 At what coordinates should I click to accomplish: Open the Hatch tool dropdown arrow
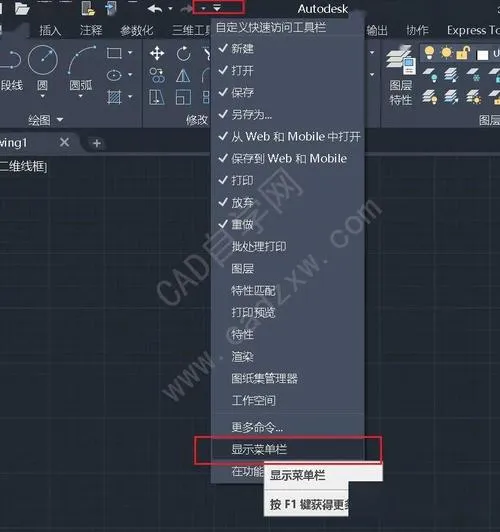tap(130, 97)
